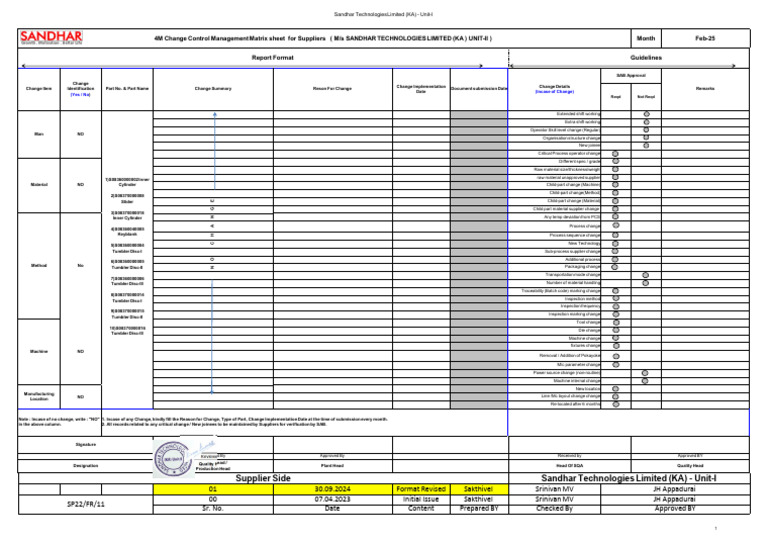Viewport: 768px width, 543px height.
Task: Click the 'Change Summary' column header
Action: 213,89
